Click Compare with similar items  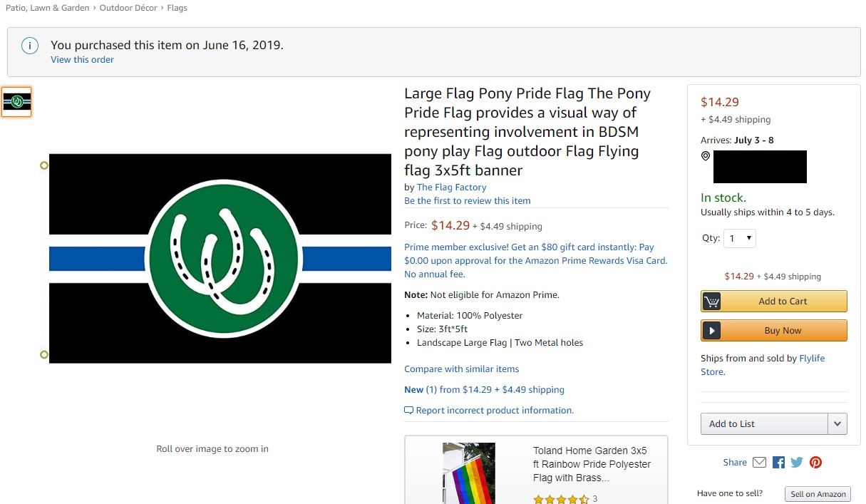(461, 369)
